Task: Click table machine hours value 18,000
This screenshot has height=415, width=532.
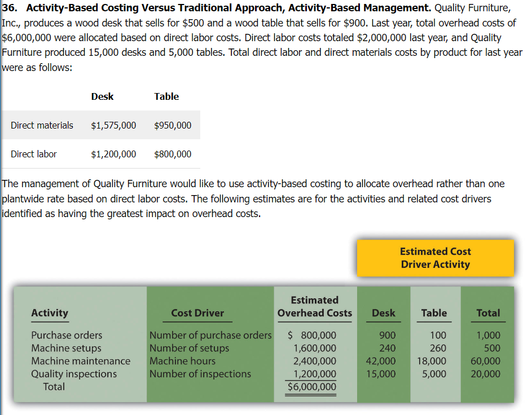Action: pos(432,361)
